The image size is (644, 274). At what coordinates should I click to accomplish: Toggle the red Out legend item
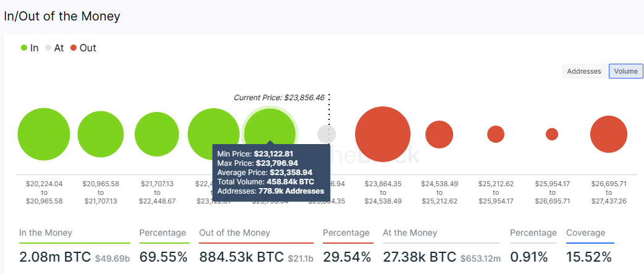[83, 48]
